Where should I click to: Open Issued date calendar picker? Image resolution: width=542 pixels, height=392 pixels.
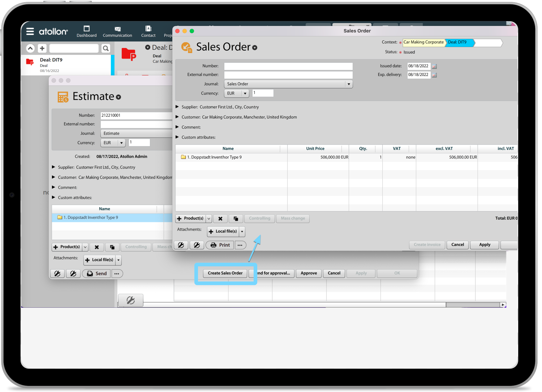[x=434, y=67]
